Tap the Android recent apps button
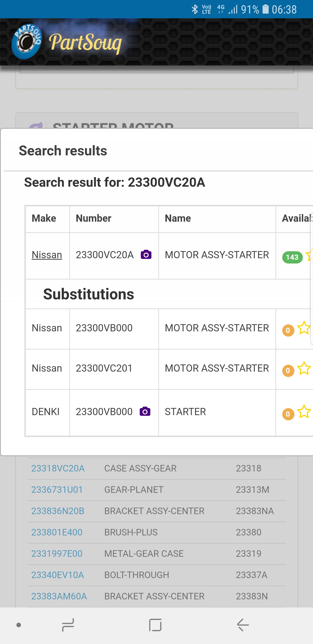Screen dimensions: 313x644 pyautogui.click(x=68, y=625)
